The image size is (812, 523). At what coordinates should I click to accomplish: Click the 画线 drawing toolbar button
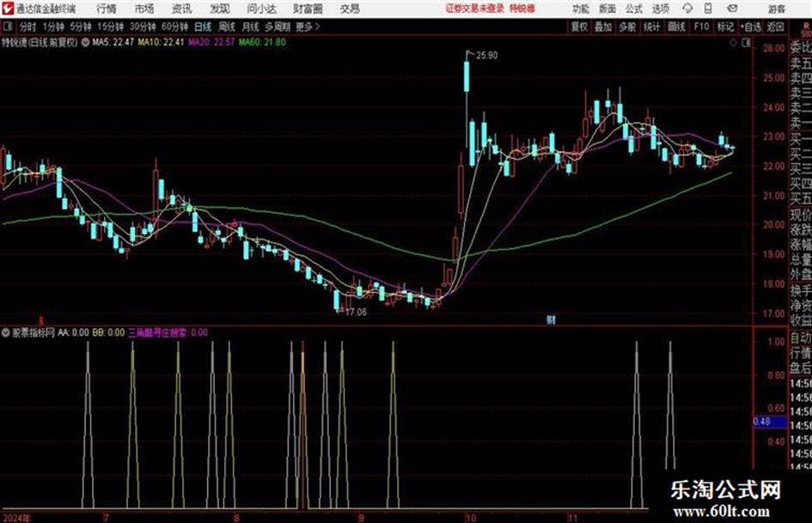click(x=676, y=27)
